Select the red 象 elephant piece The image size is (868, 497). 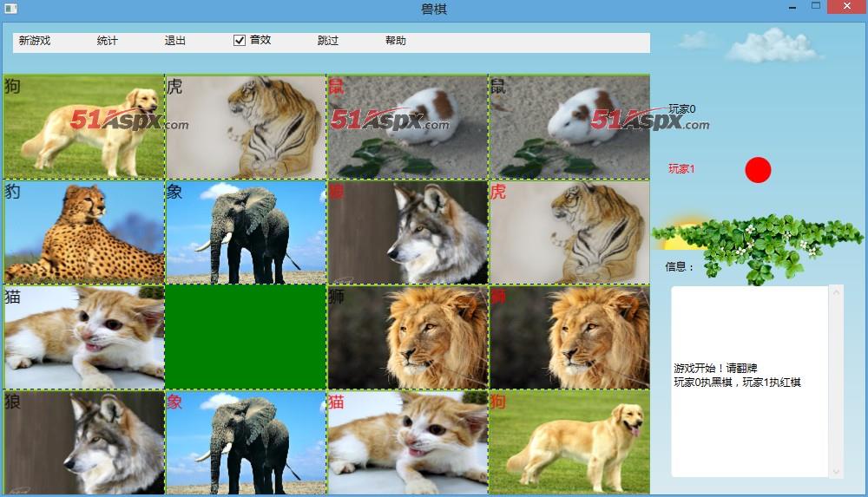tap(246, 442)
